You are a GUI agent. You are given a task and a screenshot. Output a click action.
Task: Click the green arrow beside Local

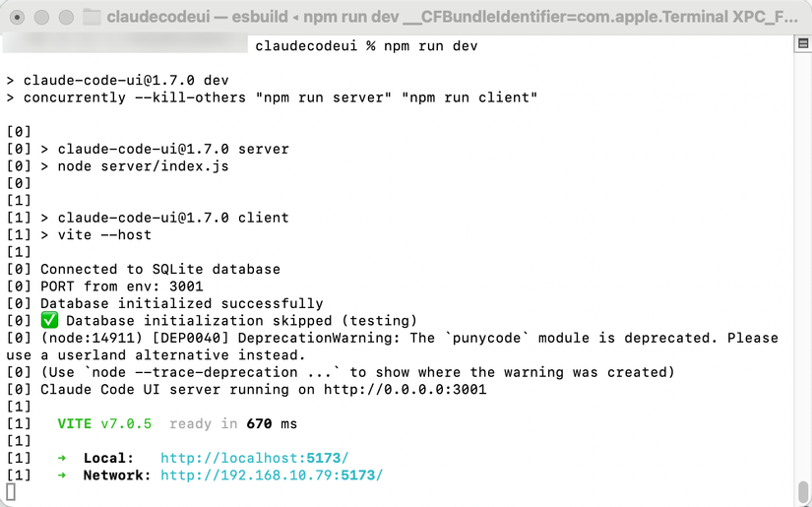pyautogui.click(x=62, y=458)
